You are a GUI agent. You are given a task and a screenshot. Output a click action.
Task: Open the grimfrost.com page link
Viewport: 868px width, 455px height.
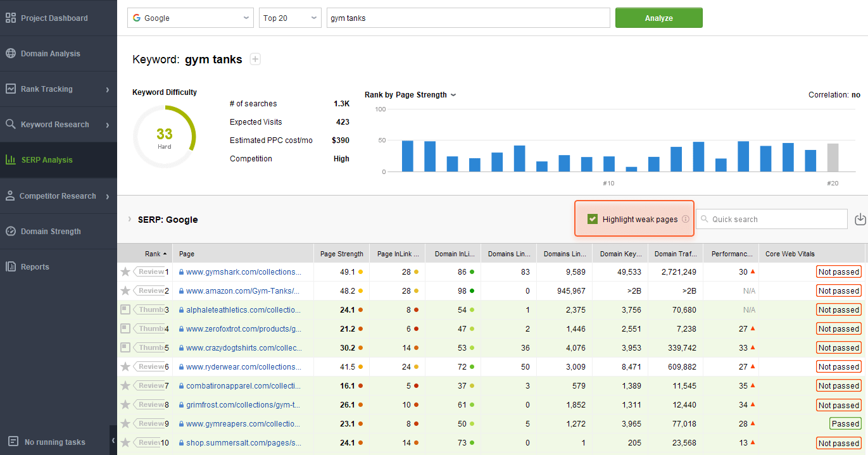243,404
